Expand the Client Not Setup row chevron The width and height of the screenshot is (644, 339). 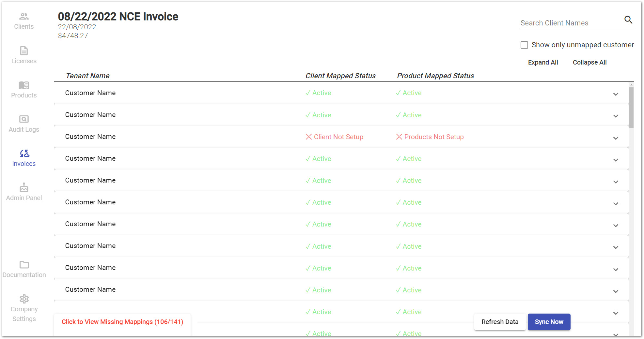tap(616, 138)
